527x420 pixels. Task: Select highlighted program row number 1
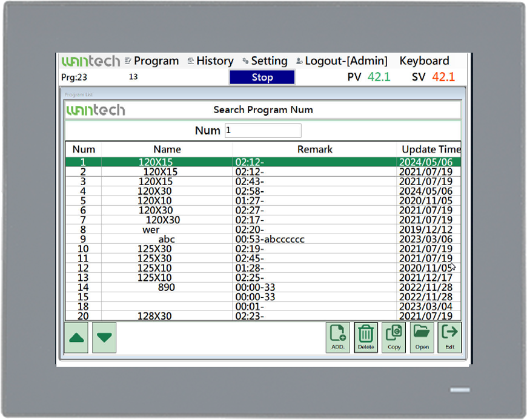(x=263, y=162)
